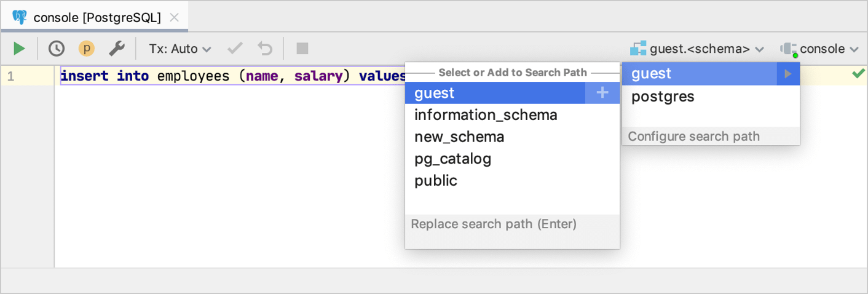The height and width of the screenshot is (294, 868).
Task: Open the console session dropdown
Action: point(819,49)
